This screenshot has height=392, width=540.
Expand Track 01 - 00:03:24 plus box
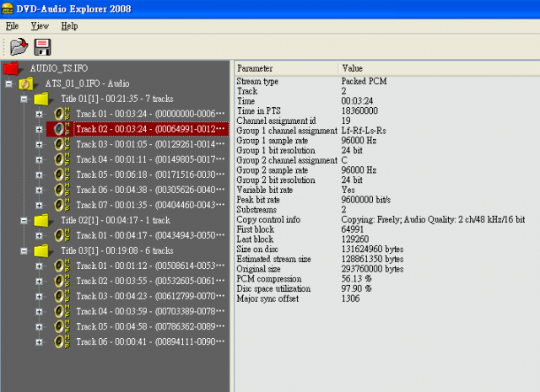(x=40, y=114)
